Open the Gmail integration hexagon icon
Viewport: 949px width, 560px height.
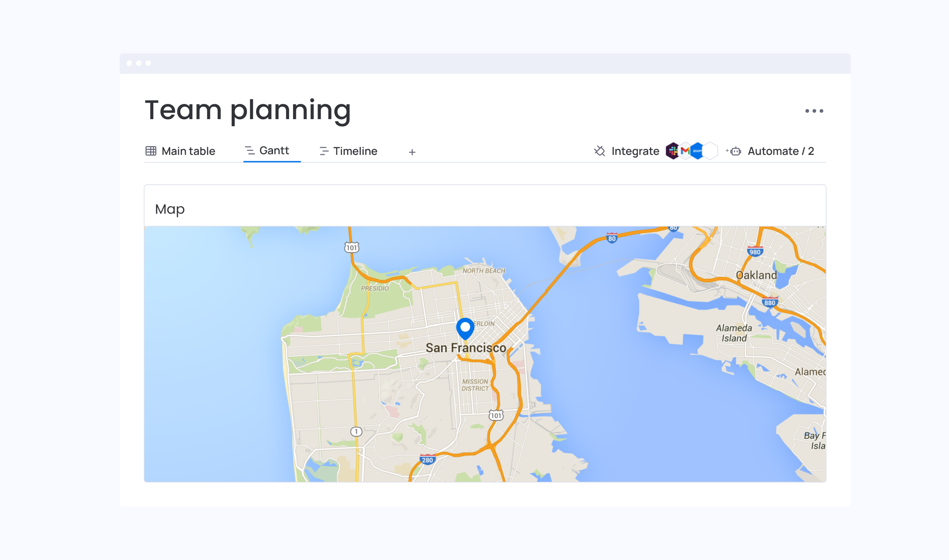685,151
